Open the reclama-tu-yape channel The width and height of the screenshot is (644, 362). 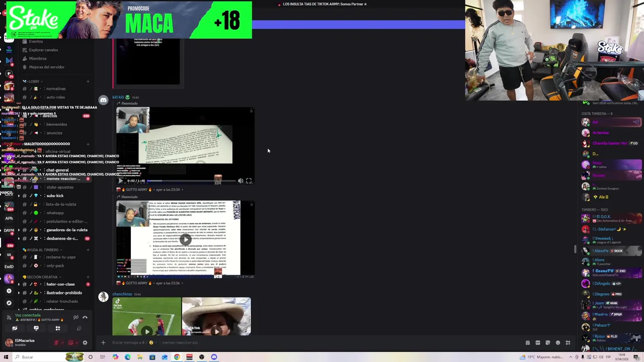coord(56,257)
